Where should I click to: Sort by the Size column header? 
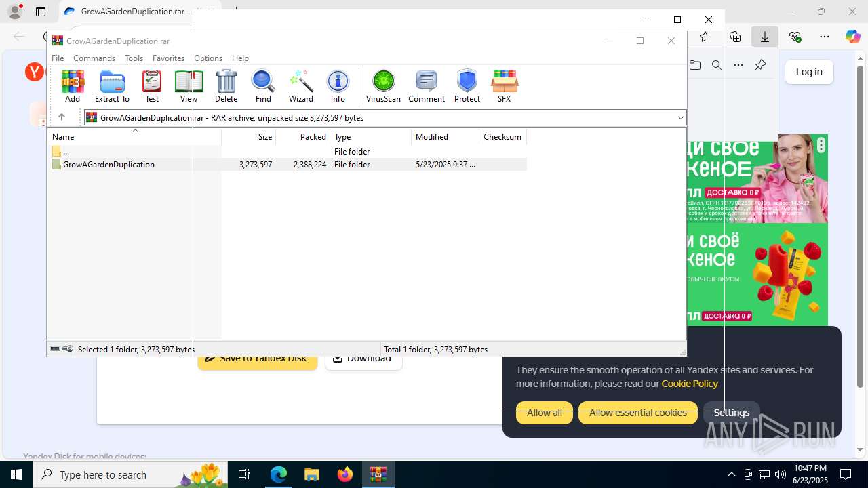pos(249,137)
